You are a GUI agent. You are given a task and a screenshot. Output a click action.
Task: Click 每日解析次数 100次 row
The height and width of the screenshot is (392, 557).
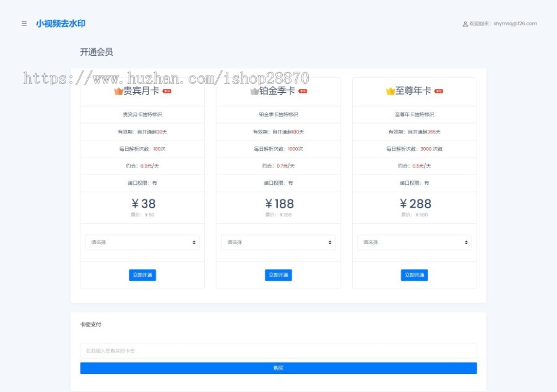142,148
